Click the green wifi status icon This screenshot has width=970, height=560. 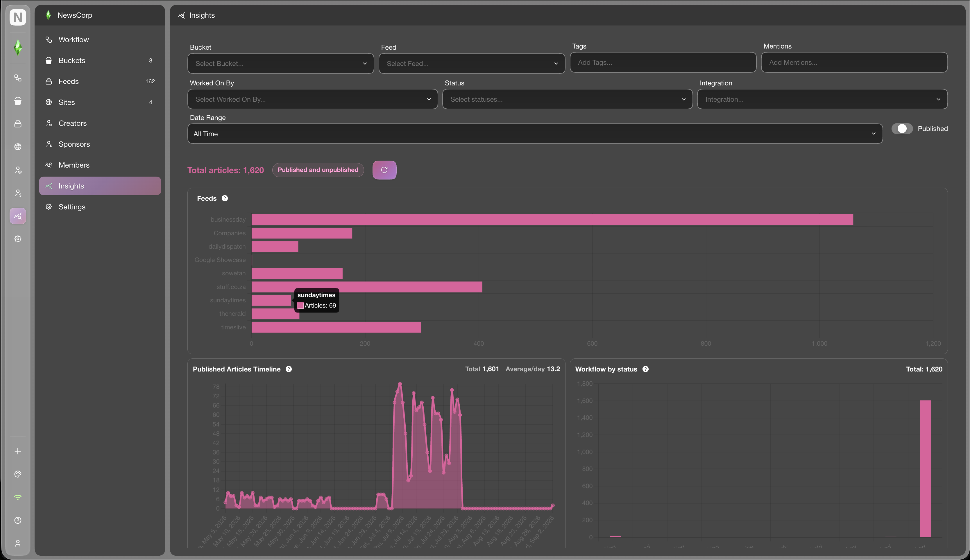click(x=18, y=497)
